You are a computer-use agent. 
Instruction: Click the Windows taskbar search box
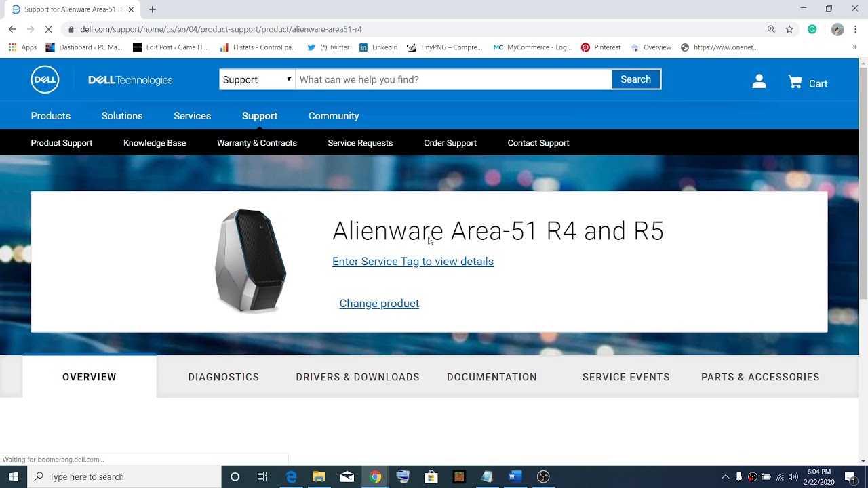tap(124, 476)
